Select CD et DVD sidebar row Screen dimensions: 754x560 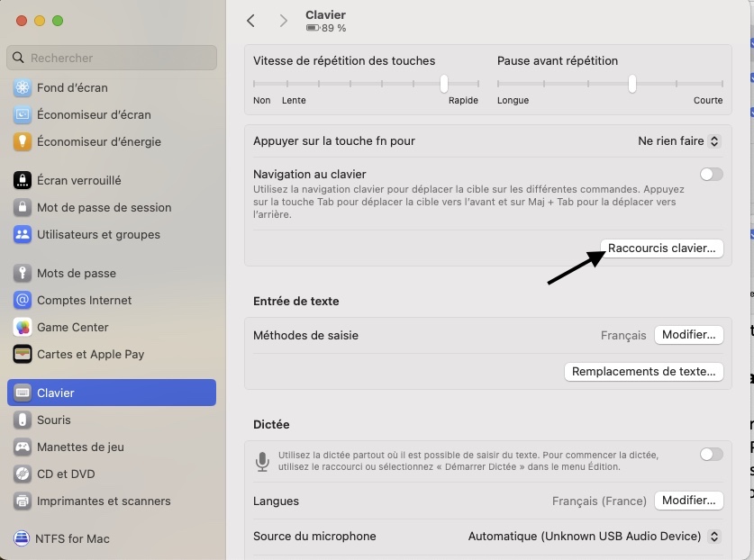pos(112,474)
